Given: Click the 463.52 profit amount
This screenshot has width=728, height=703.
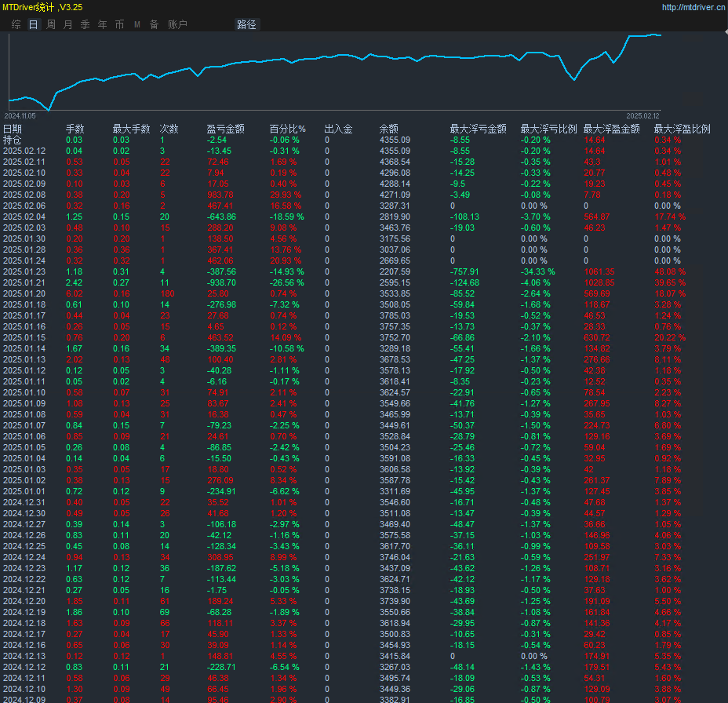Looking at the screenshot, I should click(220, 337).
